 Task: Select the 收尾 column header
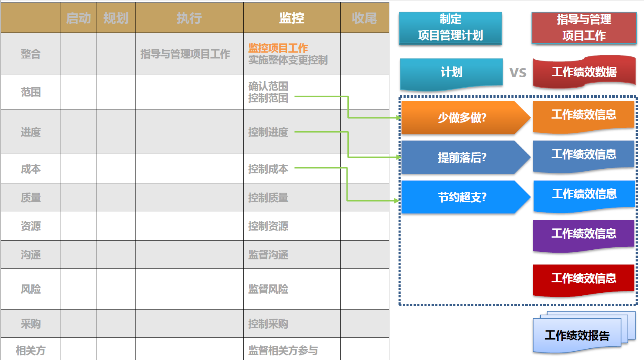pos(364,18)
